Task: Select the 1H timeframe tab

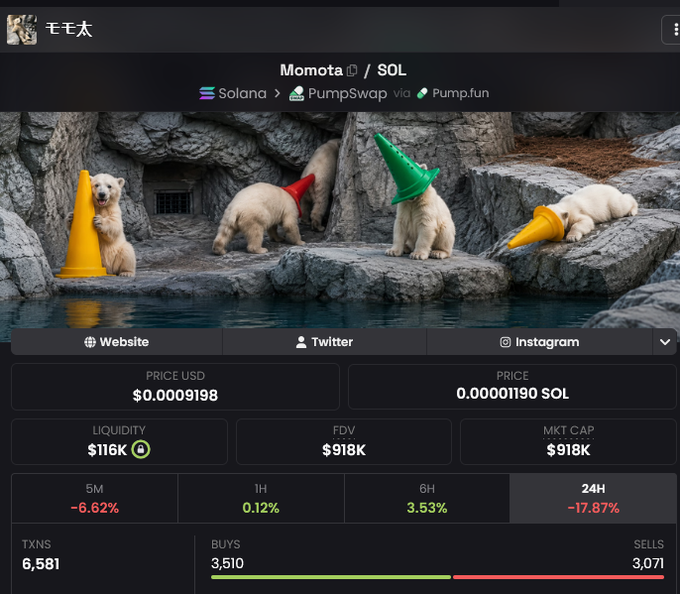Action: 261,498
